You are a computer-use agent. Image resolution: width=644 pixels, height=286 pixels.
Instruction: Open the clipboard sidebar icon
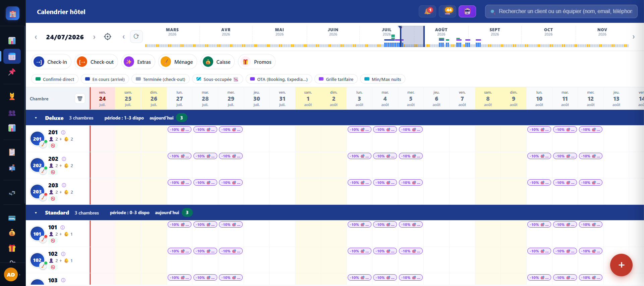(12, 152)
